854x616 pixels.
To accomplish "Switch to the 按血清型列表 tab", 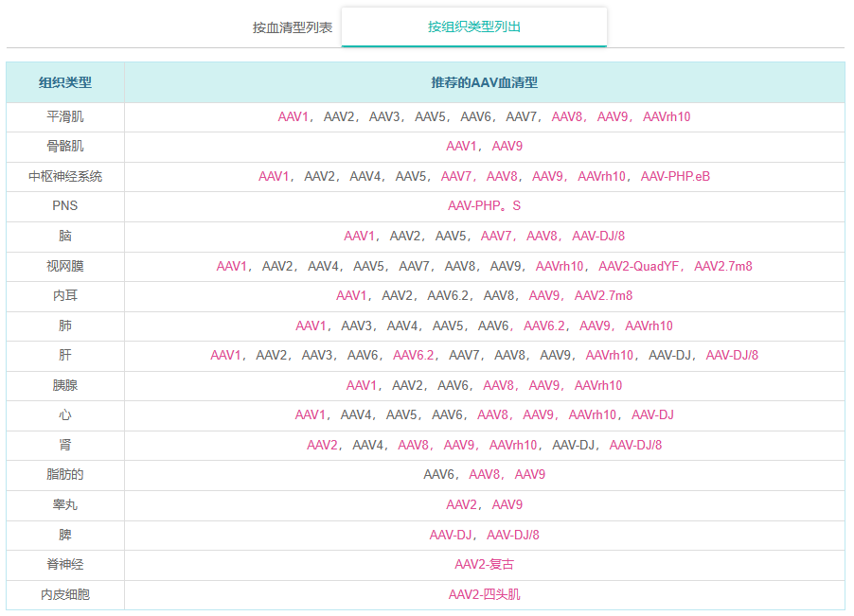I will coord(292,27).
